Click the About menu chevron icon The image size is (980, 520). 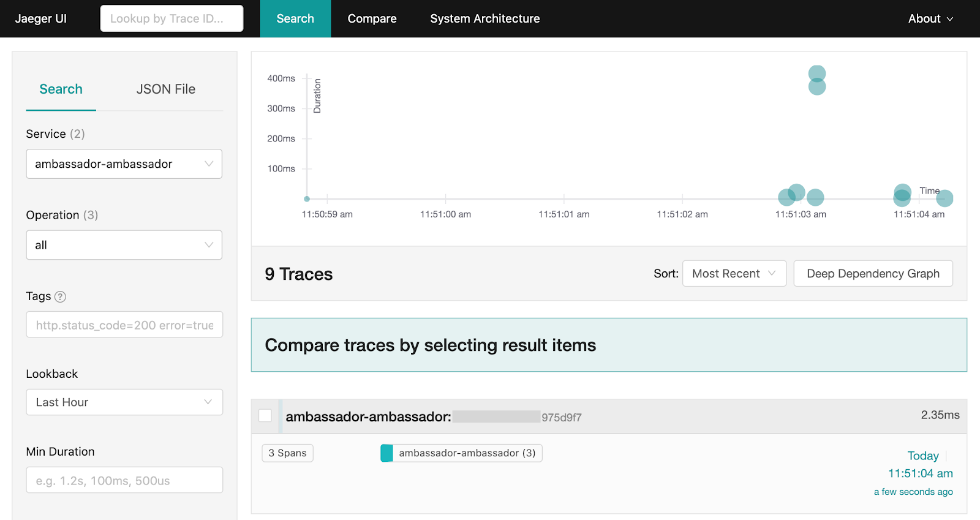pyautogui.click(x=950, y=19)
